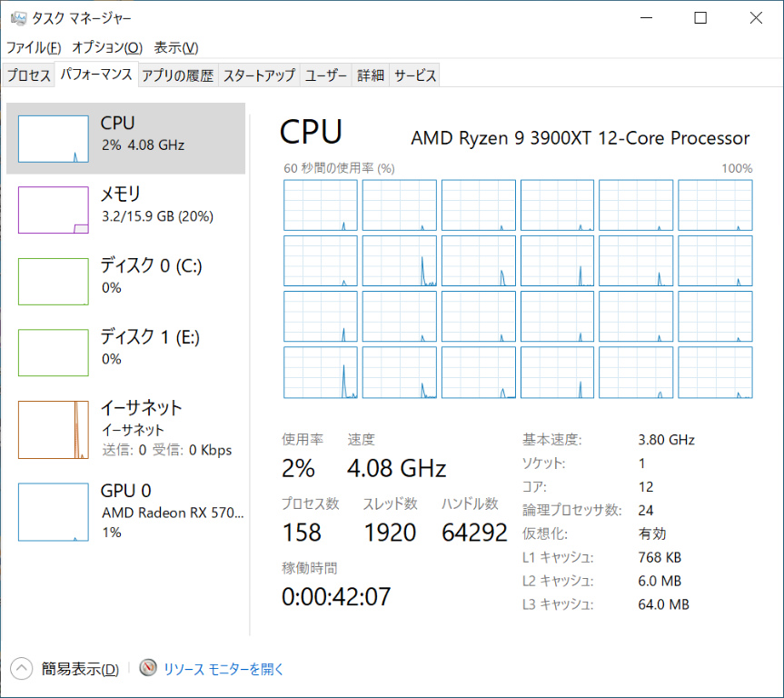The height and width of the screenshot is (698, 784).
Task: Select the CPU mini graph in sidebar
Action: pyautogui.click(x=54, y=139)
